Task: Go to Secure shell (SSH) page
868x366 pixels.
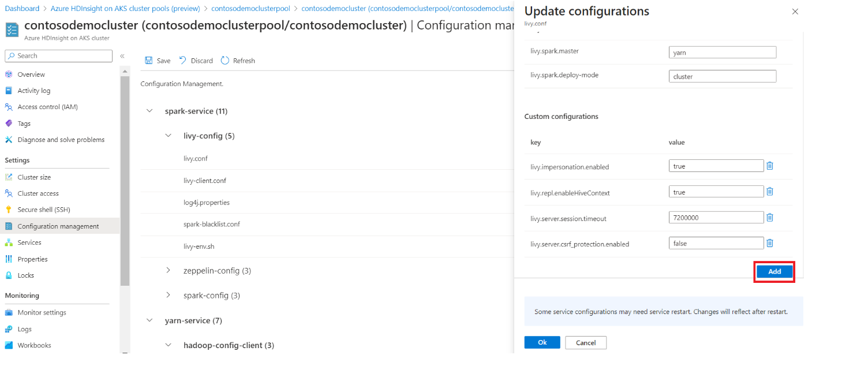Action: click(44, 210)
